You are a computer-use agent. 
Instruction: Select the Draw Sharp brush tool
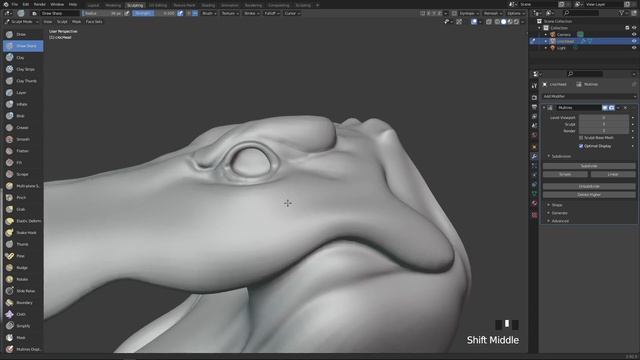[23, 46]
